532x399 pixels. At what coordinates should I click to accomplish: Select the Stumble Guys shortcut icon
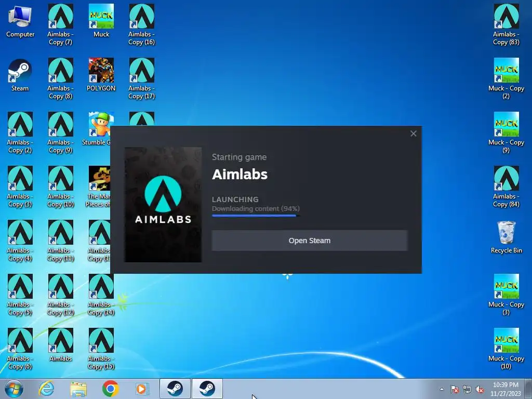coord(99,129)
